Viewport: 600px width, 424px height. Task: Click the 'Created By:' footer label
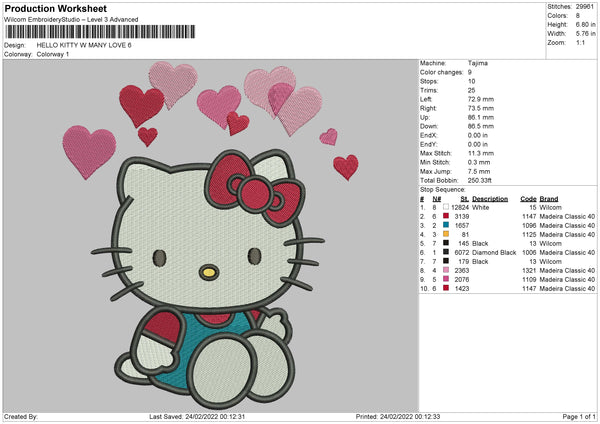pyautogui.click(x=21, y=417)
